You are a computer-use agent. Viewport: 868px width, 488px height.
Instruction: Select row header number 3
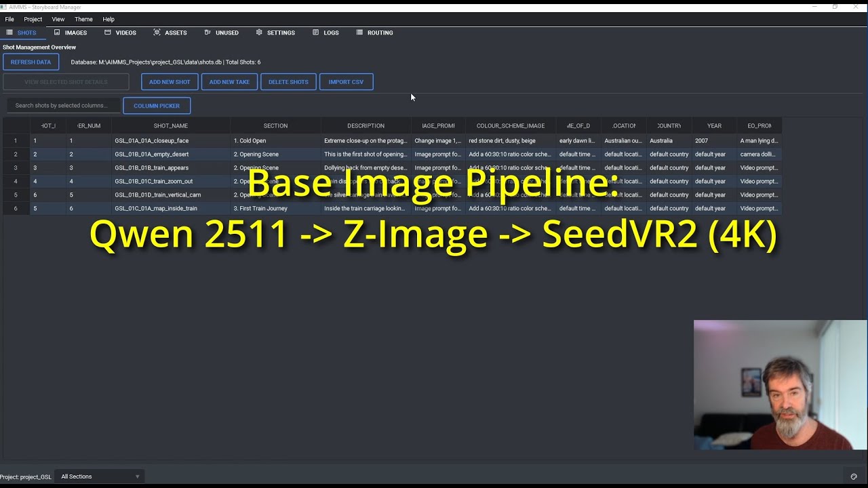16,168
